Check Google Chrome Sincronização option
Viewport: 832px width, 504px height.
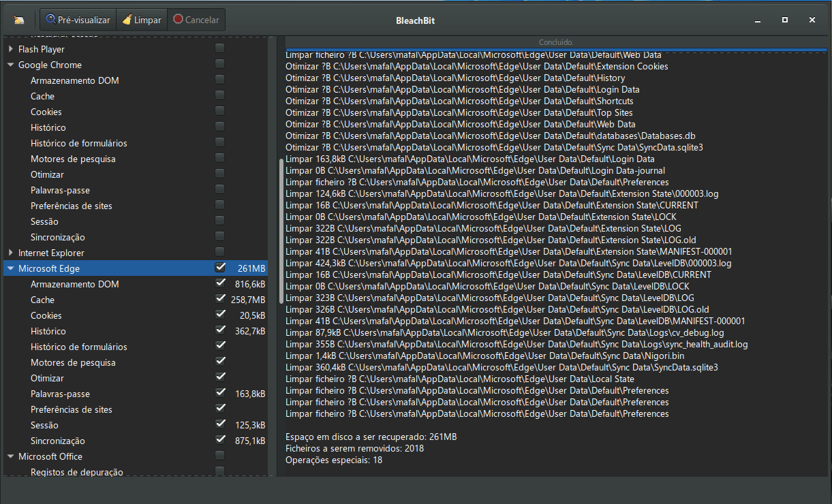click(219, 236)
